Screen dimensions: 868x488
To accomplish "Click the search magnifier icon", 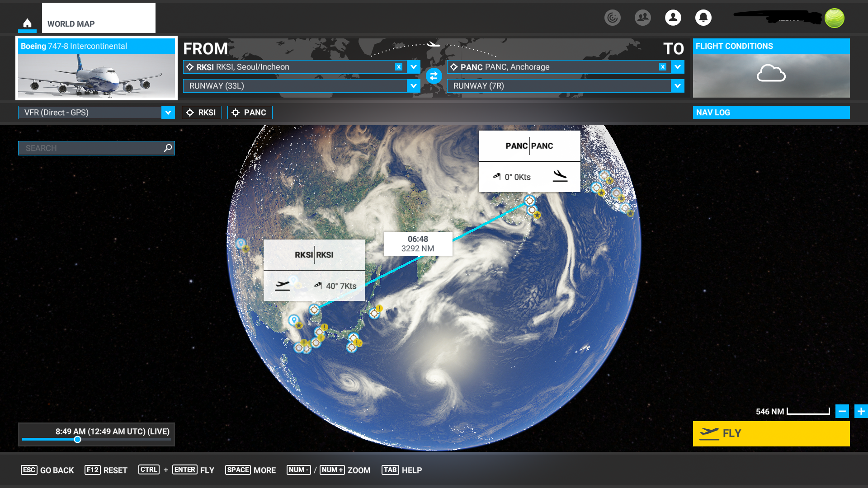I will click(x=168, y=148).
